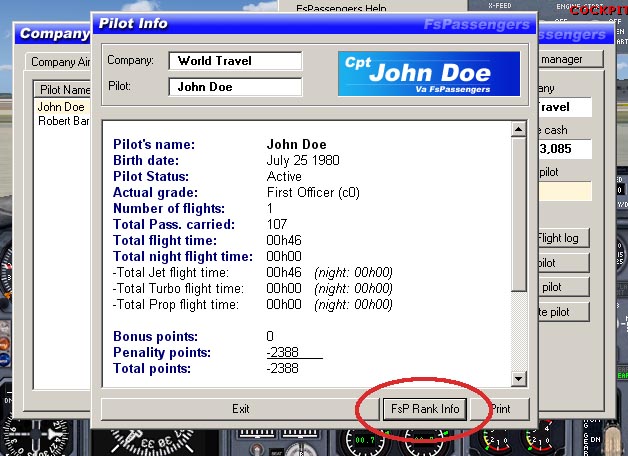628x456 pixels.
Task: Click the FsPassengers Help menu at top
Action: 341,8
